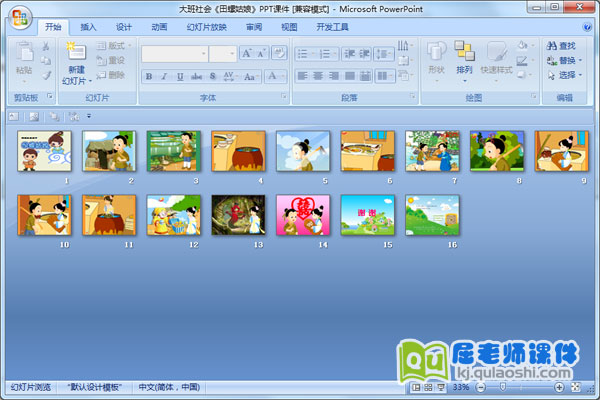This screenshot has height=400, width=600.
Task: Open the Select (选择) dropdown
Action: point(564,75)
